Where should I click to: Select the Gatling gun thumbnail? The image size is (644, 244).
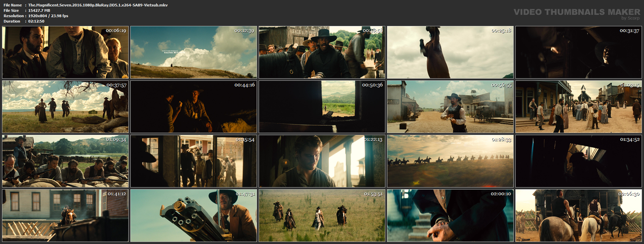[x=194, y=215]
